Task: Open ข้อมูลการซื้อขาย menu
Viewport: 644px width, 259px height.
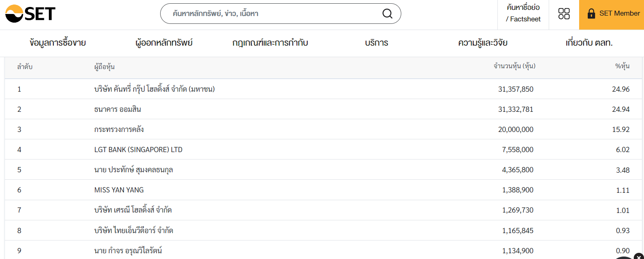Action: [58, 43]
